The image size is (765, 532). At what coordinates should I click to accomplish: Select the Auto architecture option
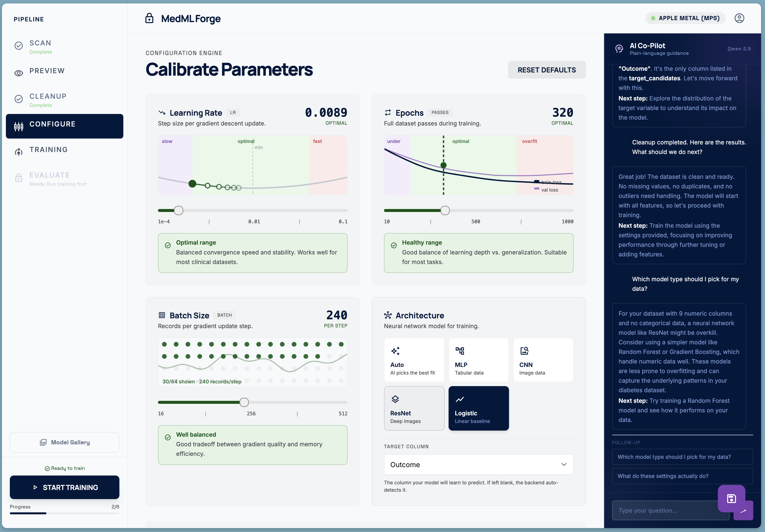tap(414, 360)
